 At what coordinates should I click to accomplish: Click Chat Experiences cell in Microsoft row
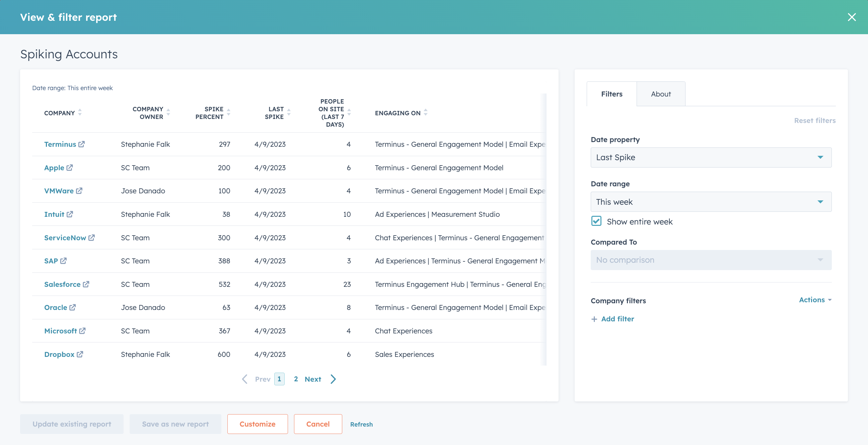tap(404, 331)
